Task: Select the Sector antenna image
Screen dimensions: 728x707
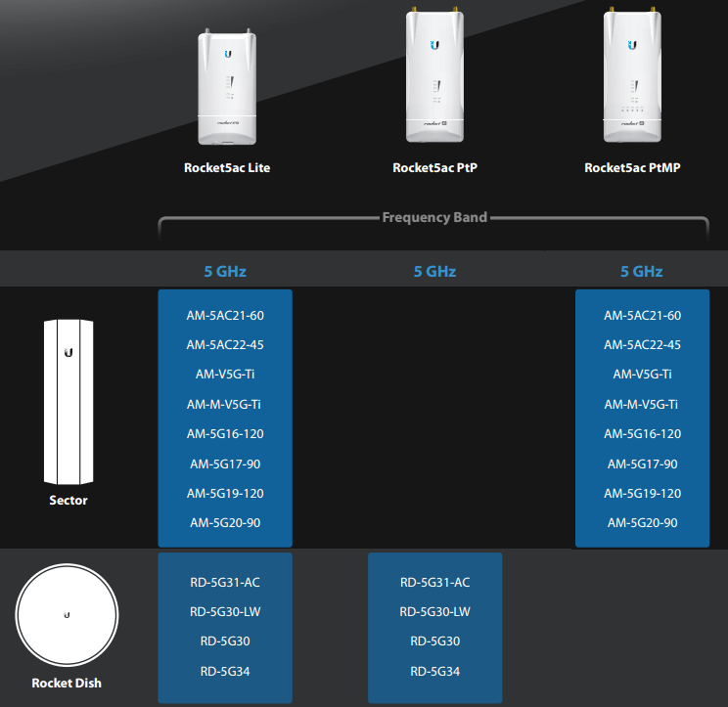Action: tap(68, 402)
